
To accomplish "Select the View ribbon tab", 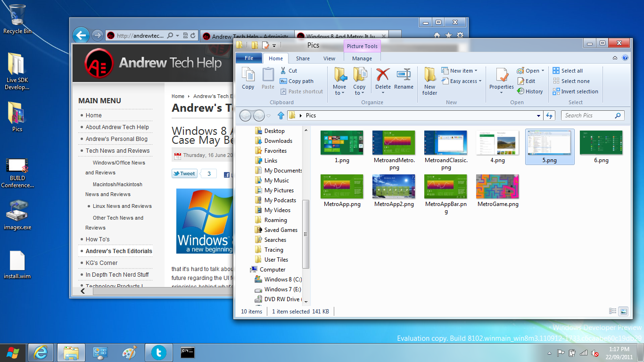I will point(329,58).
